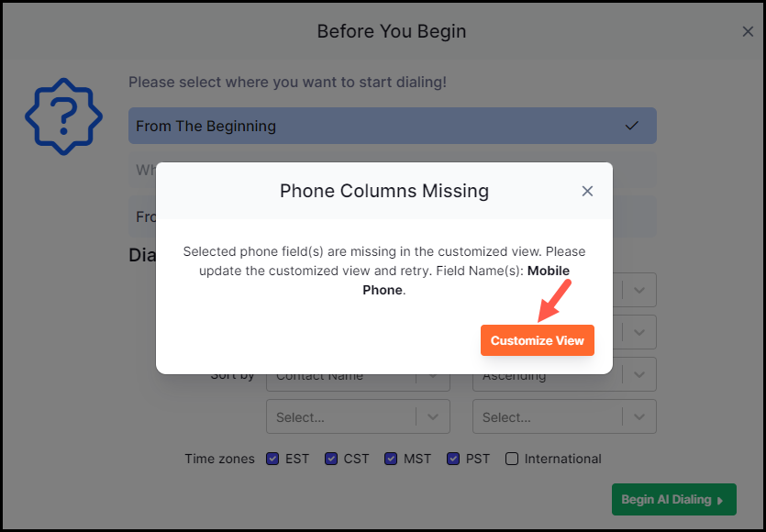The width and height of the screenshot is (766, 532).
Task: Select From The Beginning option
Action: [393, 126]
